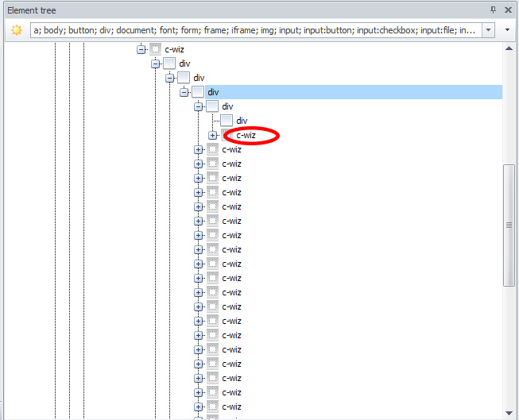Select the highlighted 'div' row text
This screenshot has width=519, height=420.
(213, 92)
